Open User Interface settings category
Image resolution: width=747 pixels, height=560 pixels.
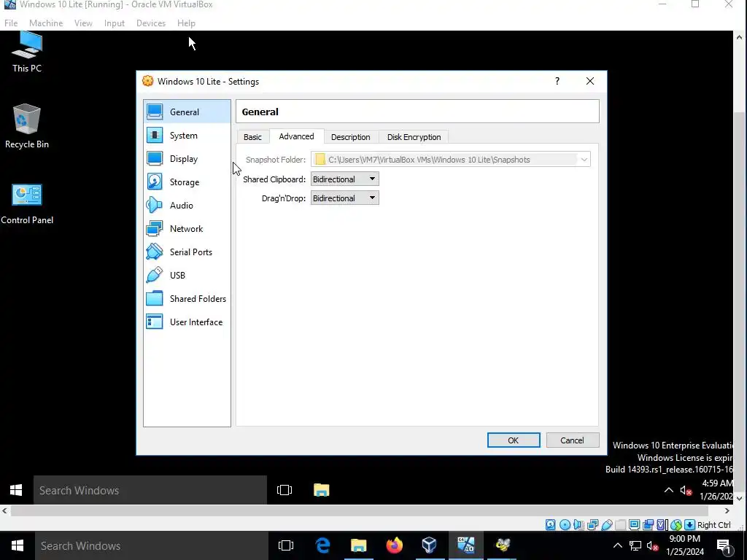click(187, 322)
